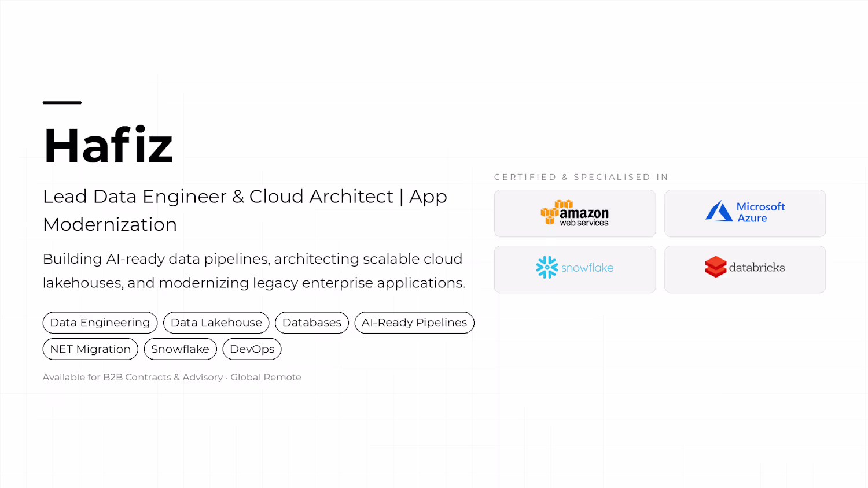The width and height of the screenshot is (868, 488).
Task: Click the Amazon Web Services logo card
Action: click(x=575, y=213)
